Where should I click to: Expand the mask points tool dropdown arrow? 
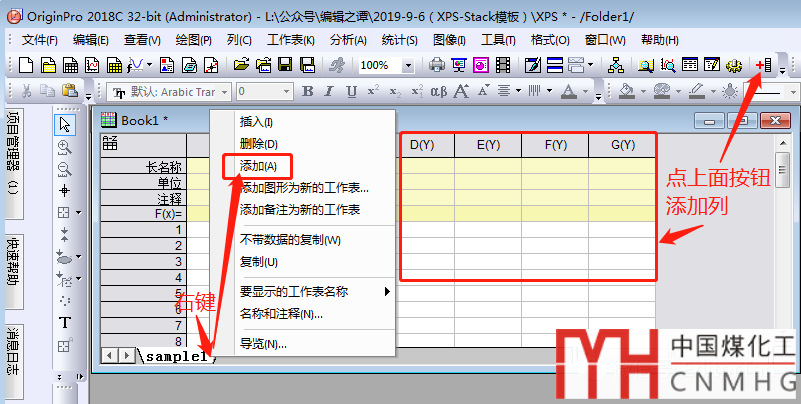pos(79,279)
